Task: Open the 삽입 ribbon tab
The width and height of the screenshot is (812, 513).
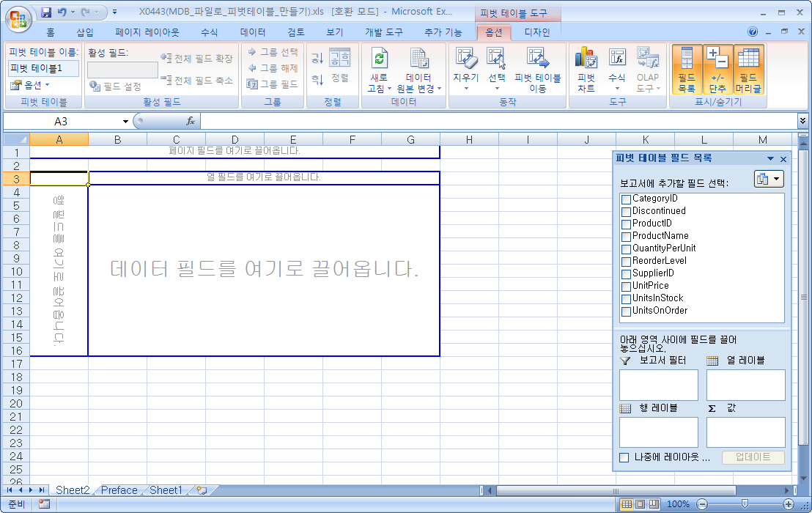Action: point(85,32)
